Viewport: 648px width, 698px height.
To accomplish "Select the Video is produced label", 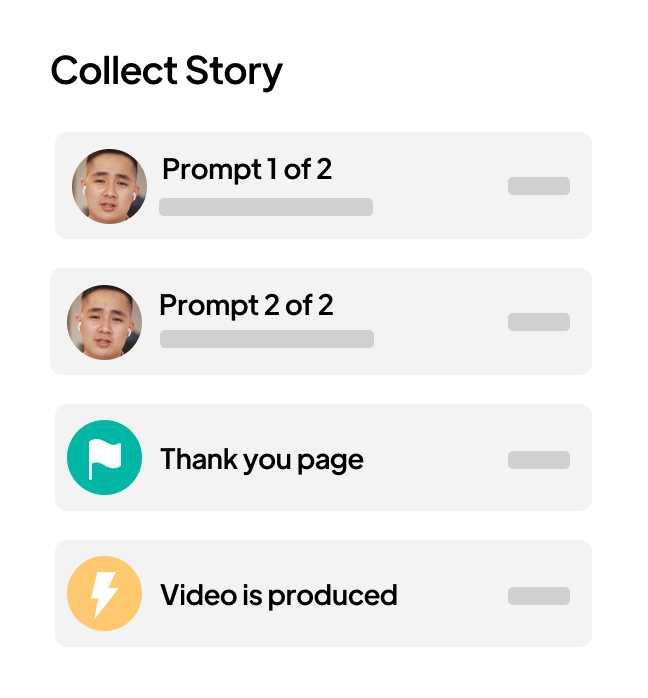I will point(279,595).
